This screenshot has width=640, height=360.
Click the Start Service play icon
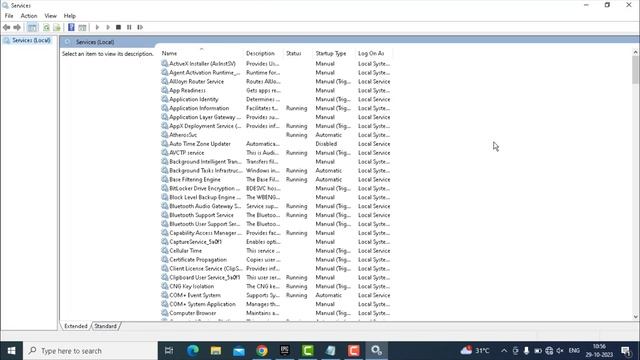[97, 27]
